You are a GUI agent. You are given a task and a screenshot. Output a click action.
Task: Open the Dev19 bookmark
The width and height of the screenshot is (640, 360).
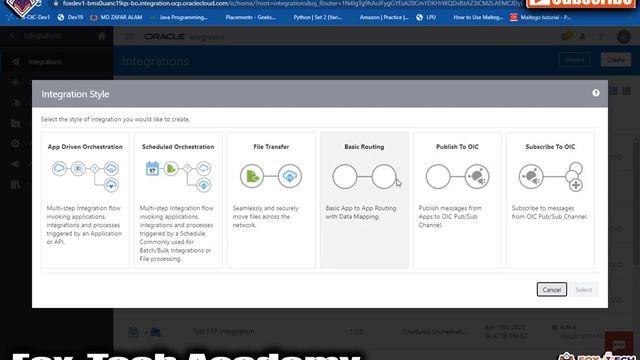[x=70, y=18]
